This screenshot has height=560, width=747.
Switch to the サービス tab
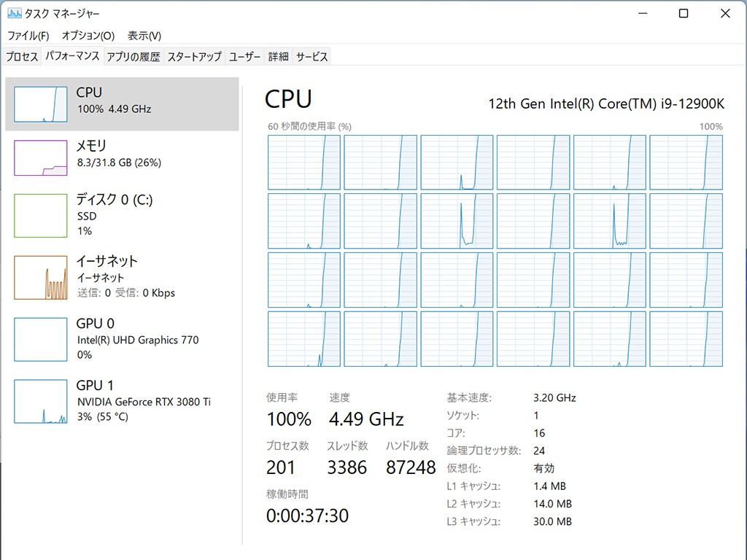point(311,57)
